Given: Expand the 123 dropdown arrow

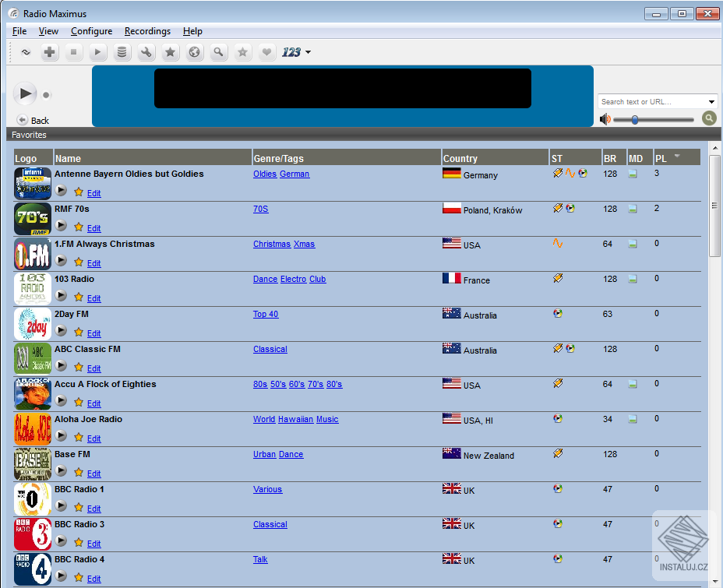Looking at the screenshot, I should 308,52.
